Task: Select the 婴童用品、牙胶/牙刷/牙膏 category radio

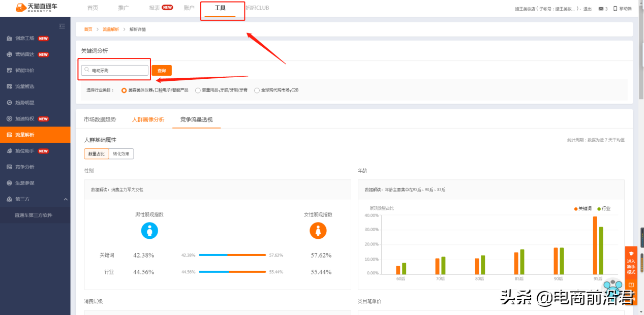Action: click(198, 90)
